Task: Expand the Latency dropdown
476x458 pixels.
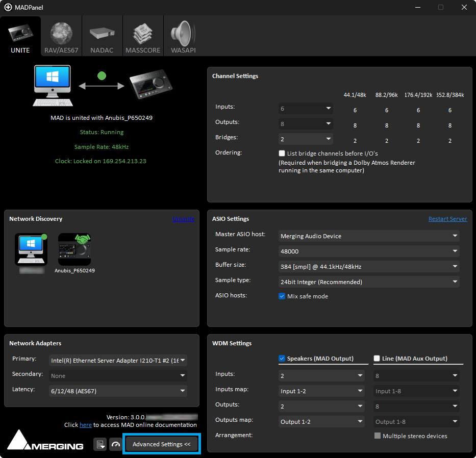Action: 118,391
